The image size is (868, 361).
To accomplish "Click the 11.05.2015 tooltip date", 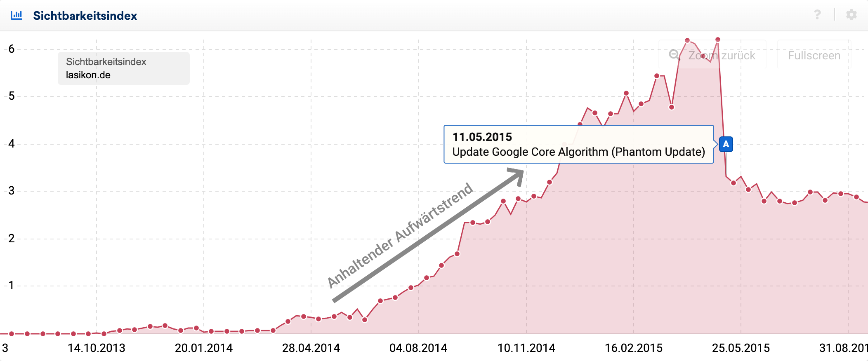I will point(482,137).
